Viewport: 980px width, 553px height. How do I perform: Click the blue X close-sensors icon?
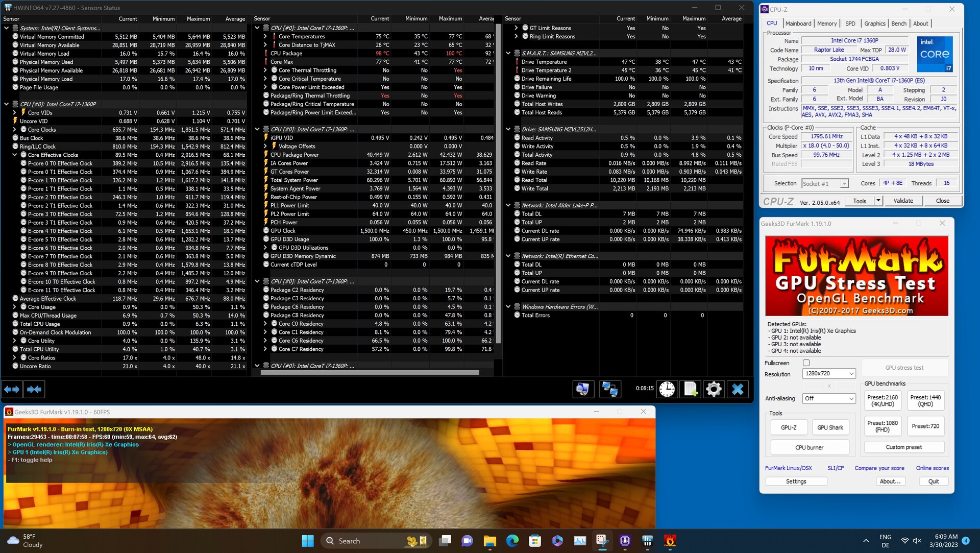(x=737, y=389)
